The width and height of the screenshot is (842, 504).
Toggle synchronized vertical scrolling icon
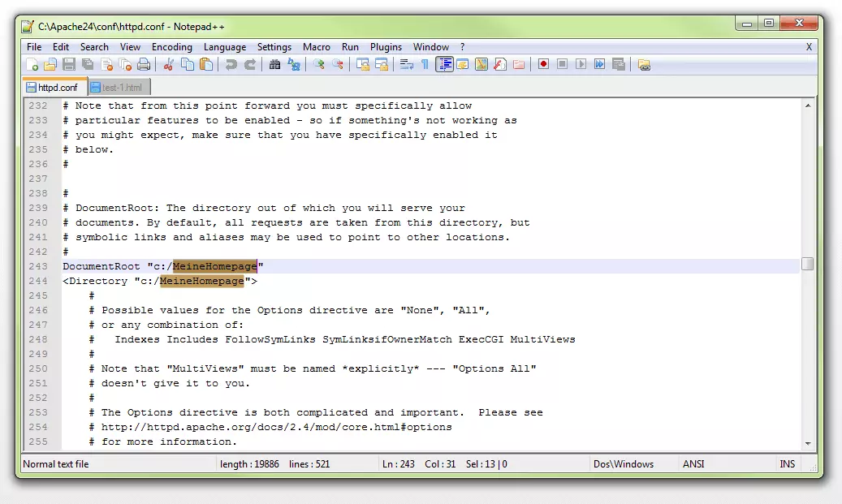[362, 64]
